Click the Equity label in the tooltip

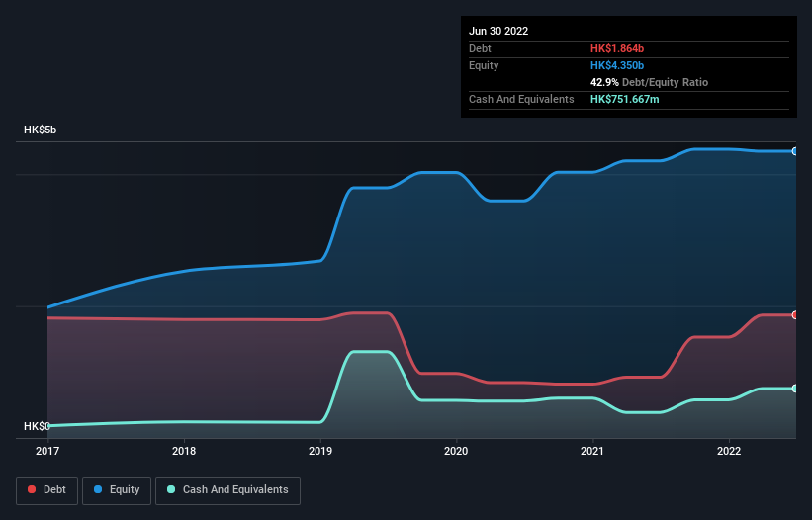484,65
